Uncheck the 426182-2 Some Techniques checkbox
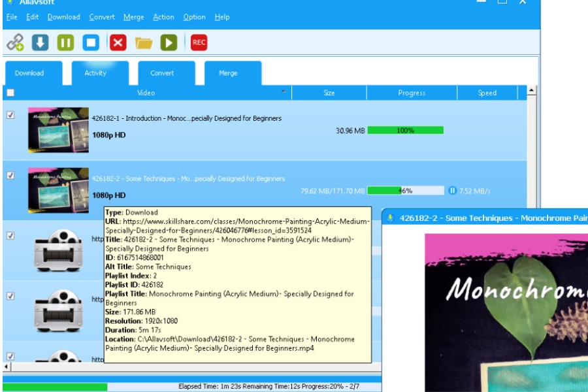Viewport: 588px width, 392px height. (x=10, y=175)
